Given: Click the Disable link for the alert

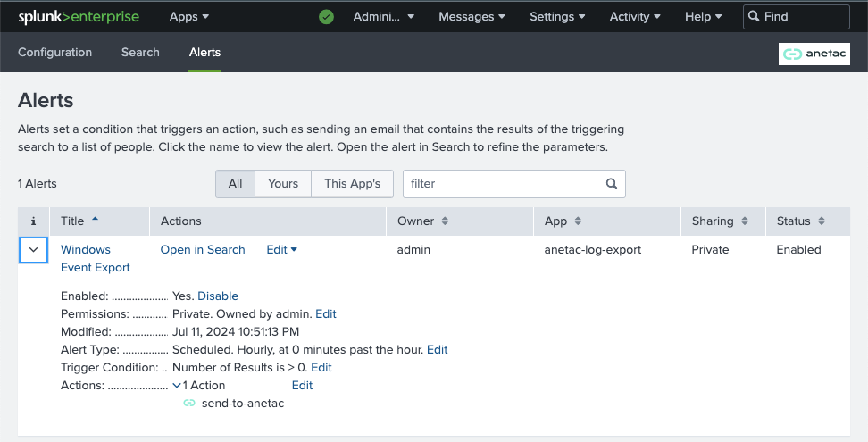Looking at the screenshot, I should tap(218, 296).
